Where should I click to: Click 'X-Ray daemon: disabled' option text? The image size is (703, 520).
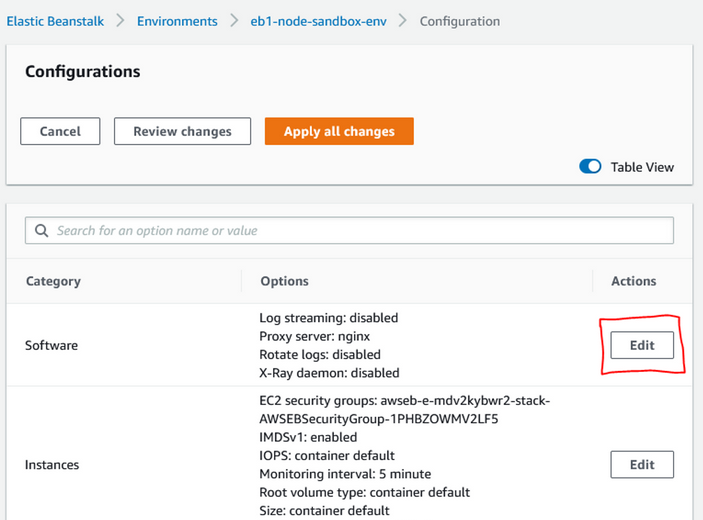coord(329,373)
